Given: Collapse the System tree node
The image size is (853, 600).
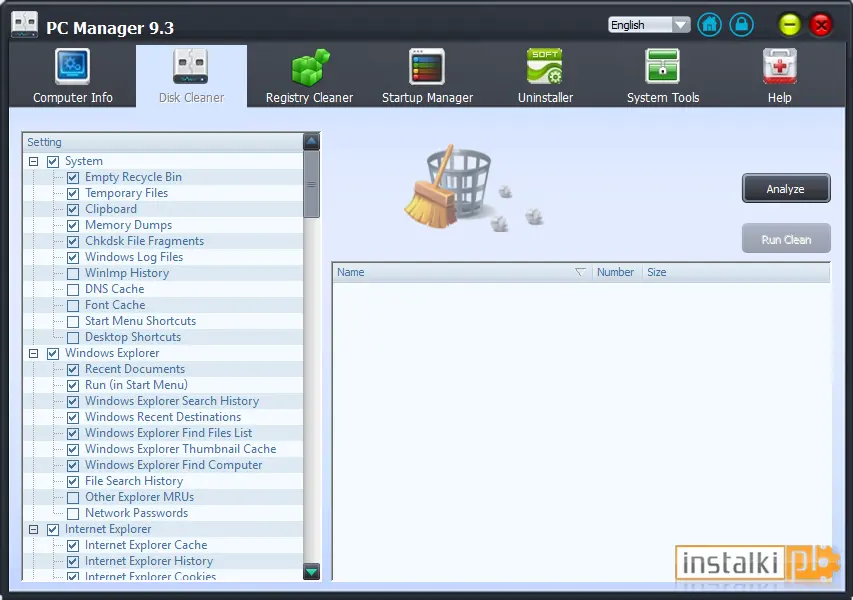Looking at the screenshot, I should click(33, 162).
